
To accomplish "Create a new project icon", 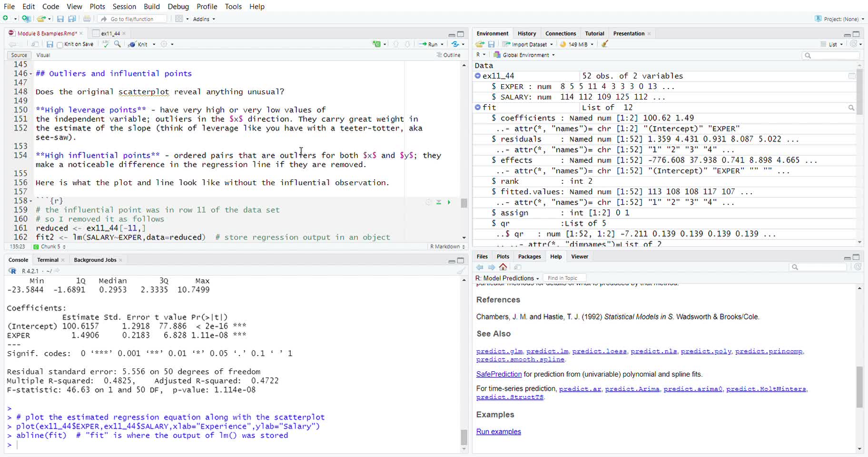I will (x=26, y=19).
